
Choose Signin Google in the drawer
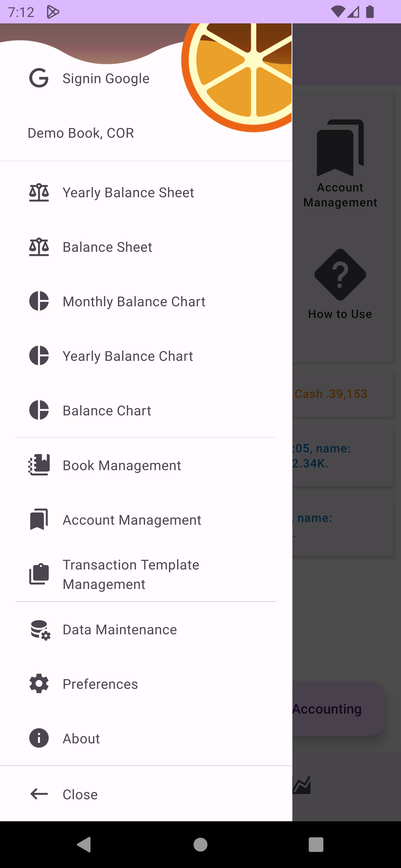point(106,78)
